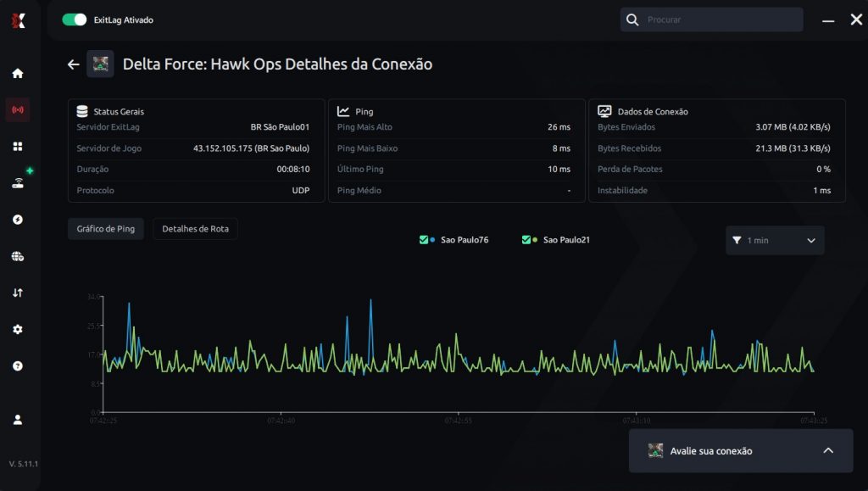Select the live connection signal sidebar icon
The width and height of the screenshot is (868, 491).
pyautogui.click(x=18, y=109)
